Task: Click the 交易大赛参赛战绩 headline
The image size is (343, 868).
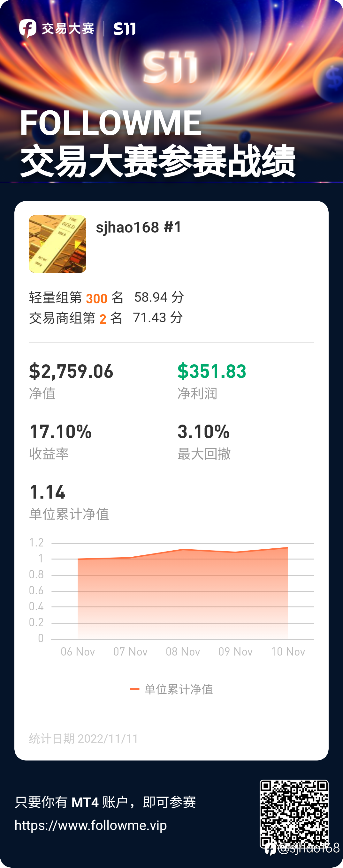Action: 158,161
